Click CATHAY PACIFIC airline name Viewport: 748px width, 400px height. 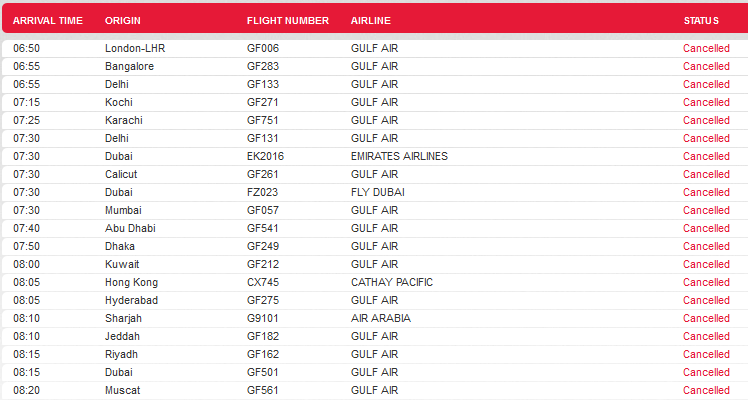392,282
